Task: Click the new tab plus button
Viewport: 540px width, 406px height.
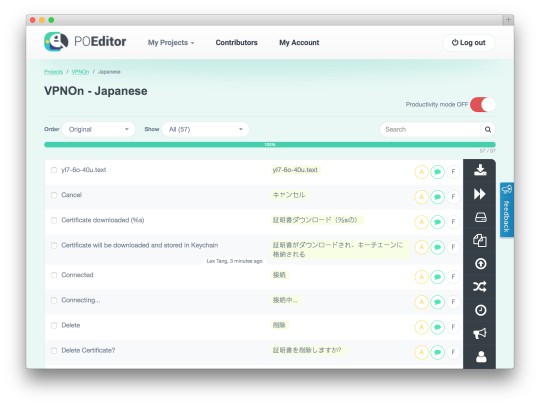Action: pyautogui.click(x=508, y=20)
